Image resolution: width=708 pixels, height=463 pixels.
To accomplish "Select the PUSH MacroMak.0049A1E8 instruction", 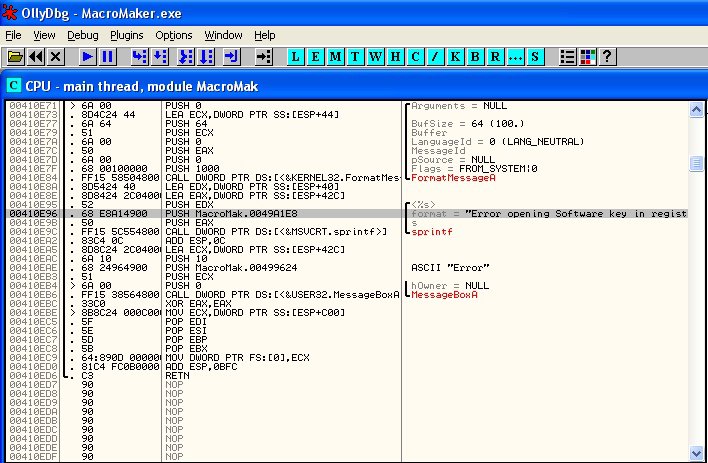I will click(x=231, y=214).
